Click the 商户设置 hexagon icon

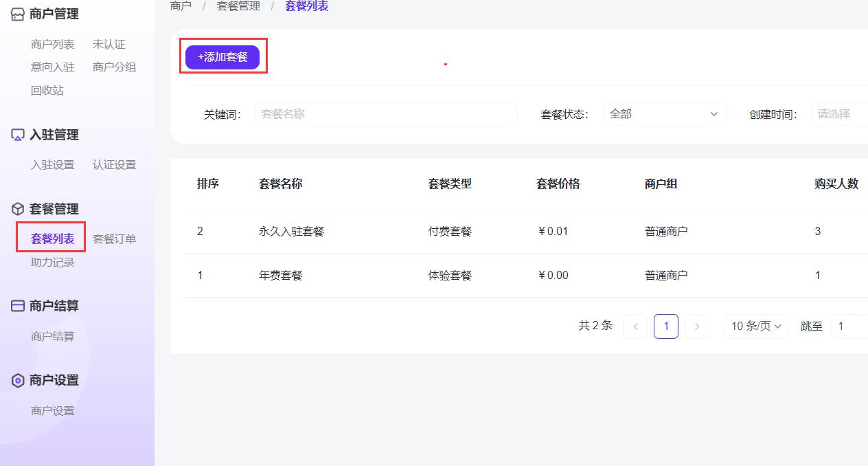[x=18, y=380]
